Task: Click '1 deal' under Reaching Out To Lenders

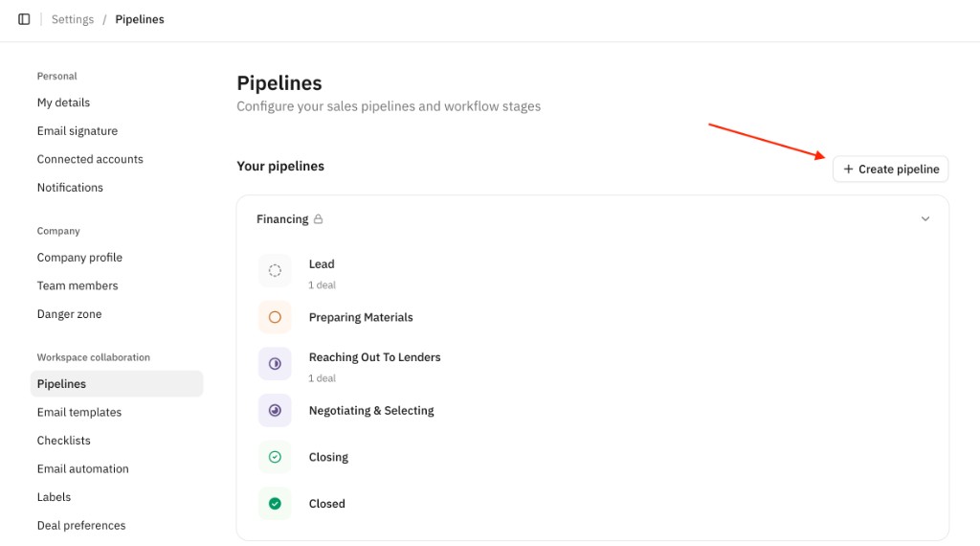Action: pos(322,378)
